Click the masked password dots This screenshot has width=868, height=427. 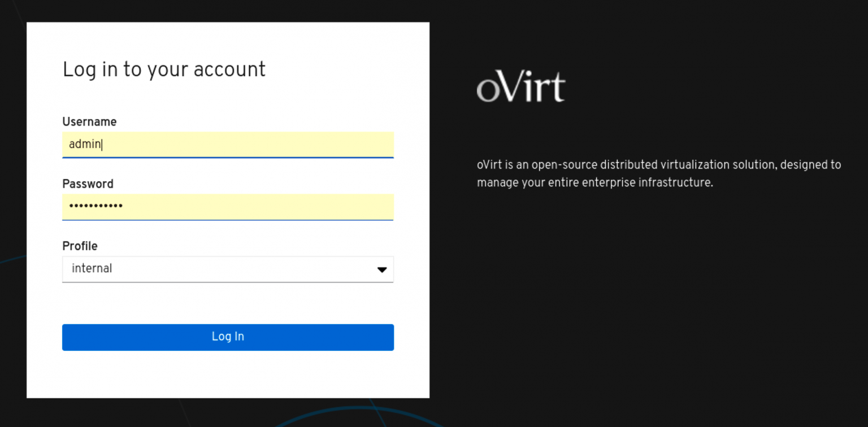click(x=96, y=207)
